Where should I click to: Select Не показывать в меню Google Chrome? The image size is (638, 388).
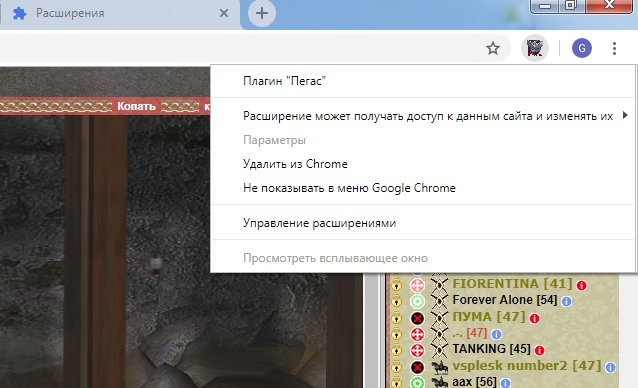click(423, 188)
